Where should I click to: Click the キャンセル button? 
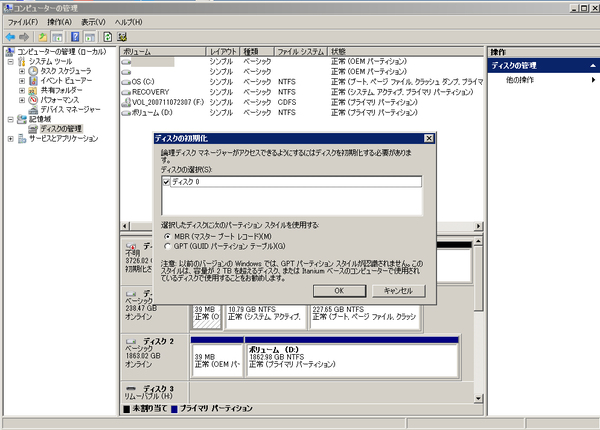(x=398, y=291)
